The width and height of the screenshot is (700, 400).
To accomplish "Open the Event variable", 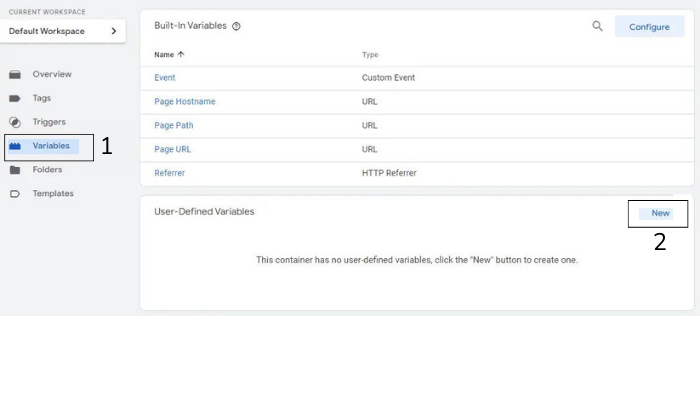I will coord(165,77).
